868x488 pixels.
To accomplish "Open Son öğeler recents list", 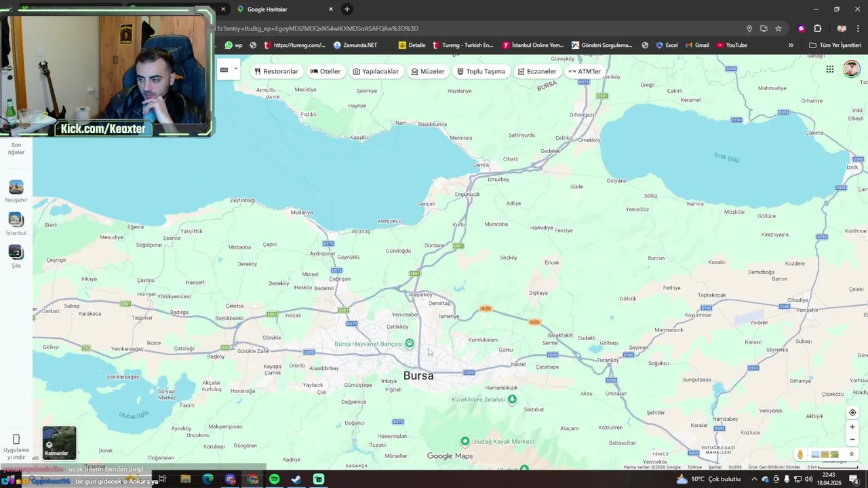I will coord(16,148).
